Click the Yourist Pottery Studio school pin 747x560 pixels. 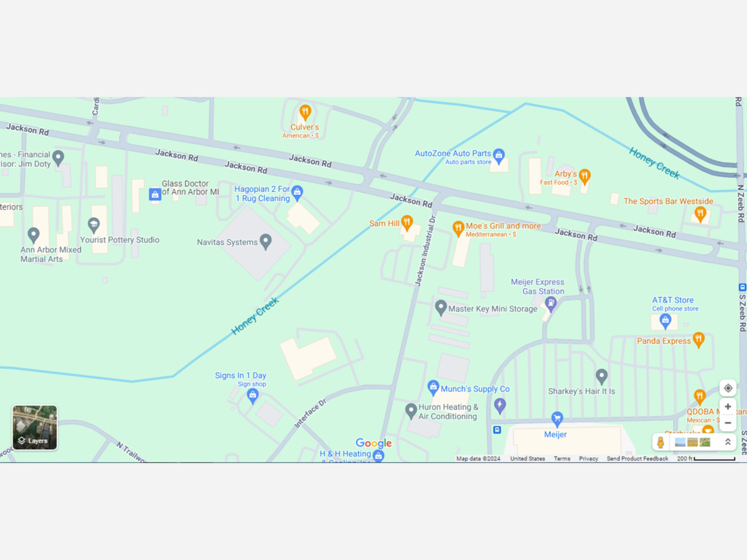point(93,225)
